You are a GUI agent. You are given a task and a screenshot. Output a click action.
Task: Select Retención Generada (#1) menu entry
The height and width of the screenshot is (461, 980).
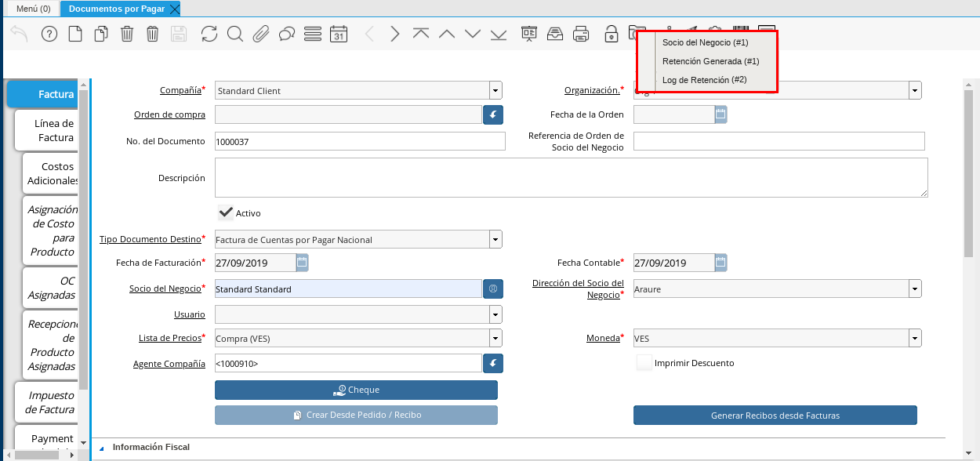[x=710, y=61]
